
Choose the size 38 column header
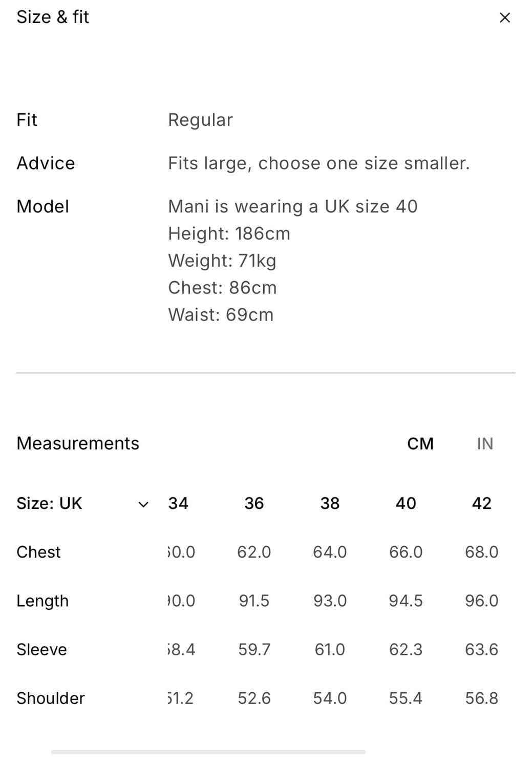pos(330,503)
